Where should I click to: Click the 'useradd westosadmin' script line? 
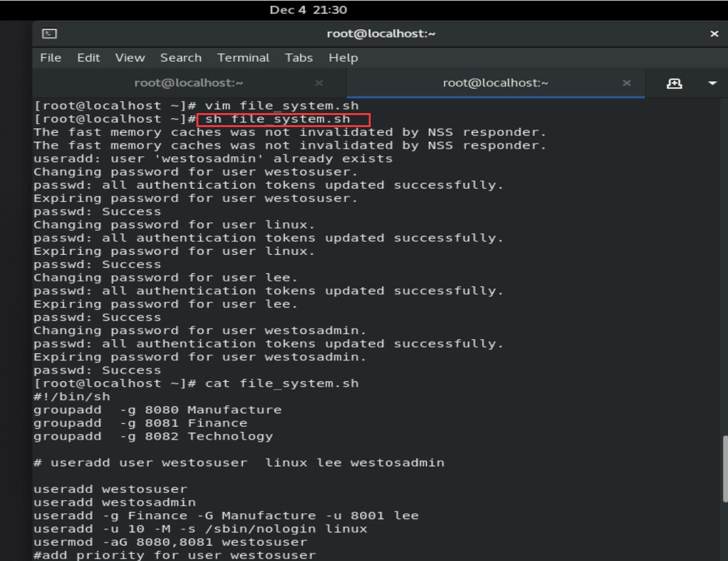114,503
